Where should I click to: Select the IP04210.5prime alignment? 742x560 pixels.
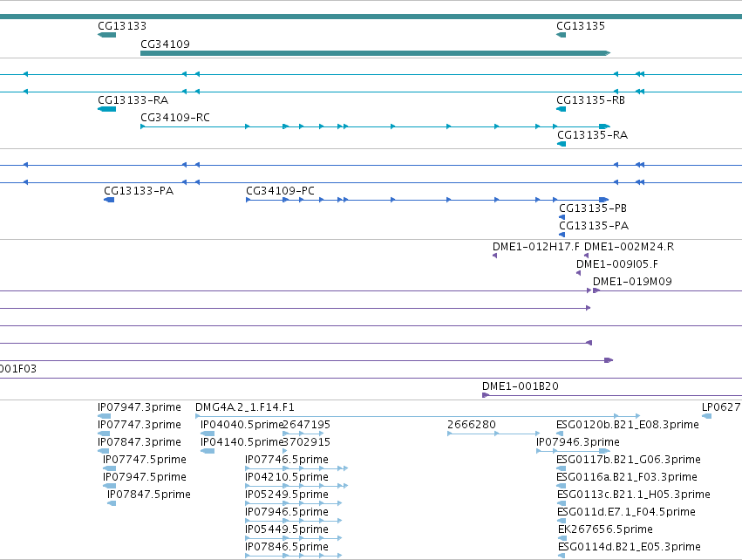click(296, 486)
